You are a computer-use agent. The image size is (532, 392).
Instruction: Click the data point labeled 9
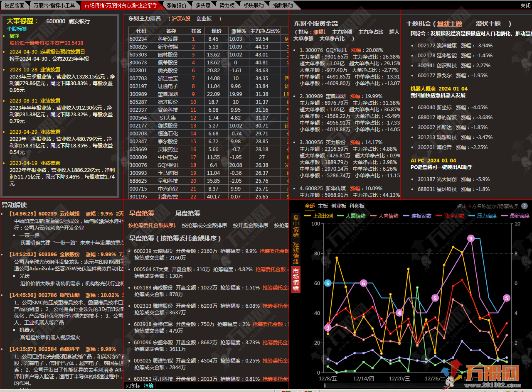coord(470,238)
